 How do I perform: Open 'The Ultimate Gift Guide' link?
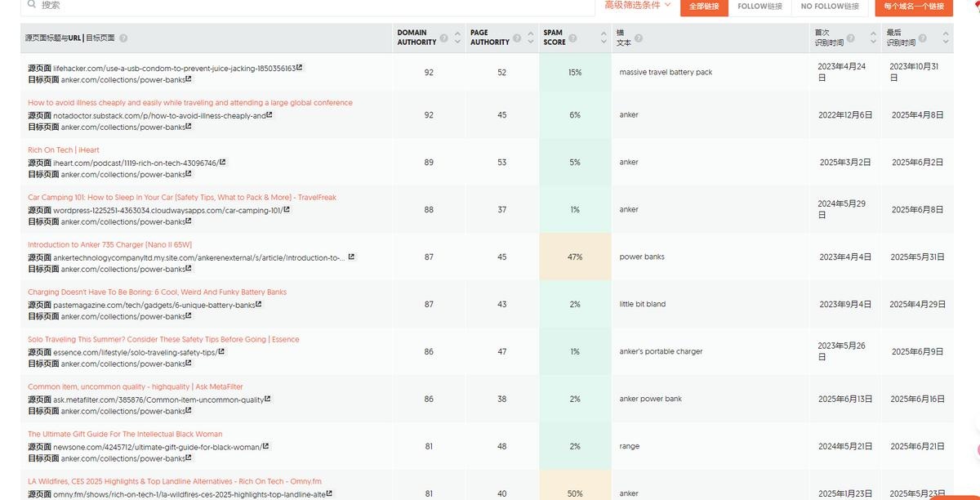(x=125, y=435)
